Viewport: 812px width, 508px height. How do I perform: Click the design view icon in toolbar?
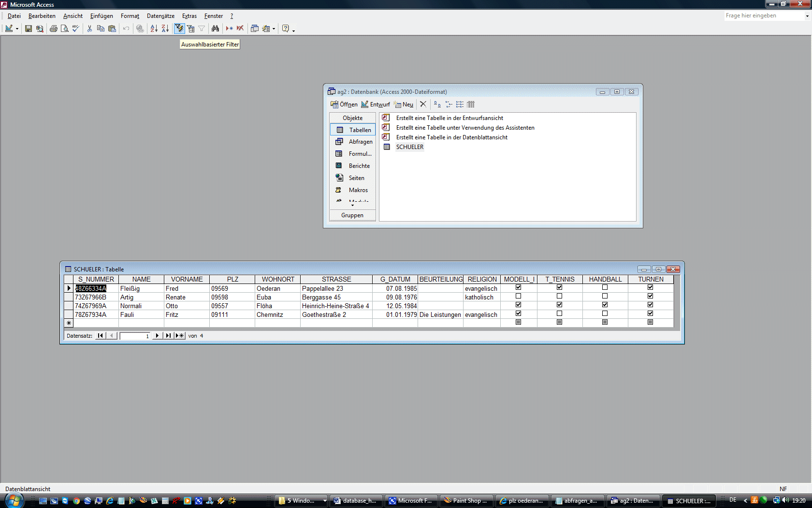(x=9, y=29)
